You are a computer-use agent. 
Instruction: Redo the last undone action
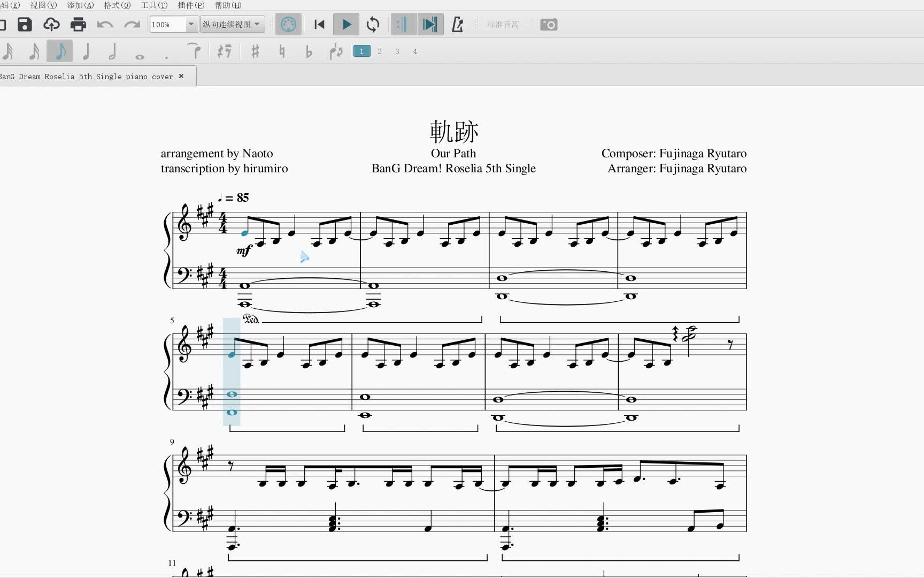pos(132,25)
